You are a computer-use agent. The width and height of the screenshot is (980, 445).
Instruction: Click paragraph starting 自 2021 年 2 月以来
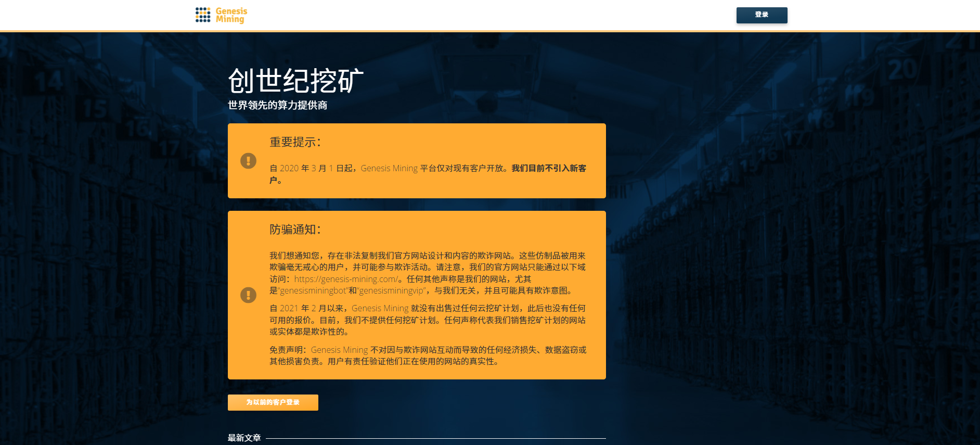coord(428,320)
